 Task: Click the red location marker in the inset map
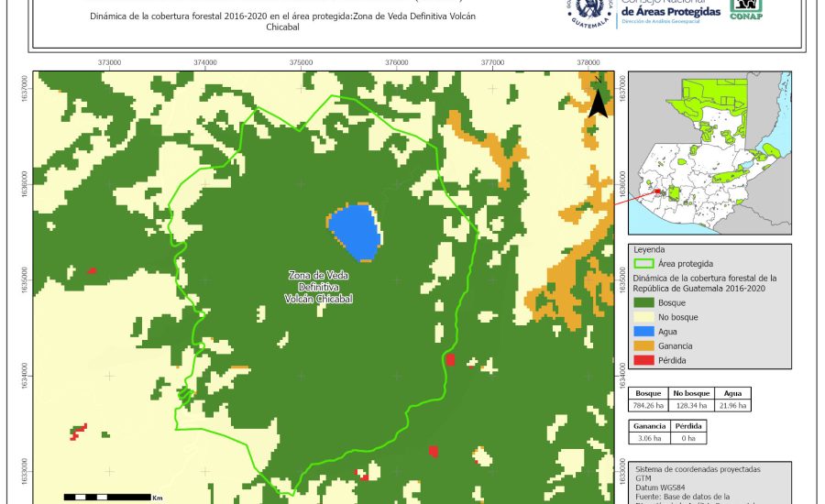[656, 192]
